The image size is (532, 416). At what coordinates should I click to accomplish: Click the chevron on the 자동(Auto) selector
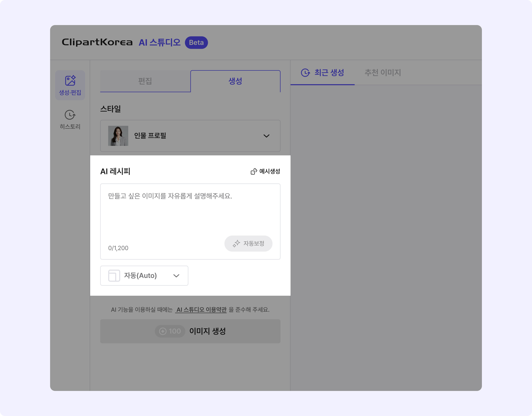pos(176,276)
